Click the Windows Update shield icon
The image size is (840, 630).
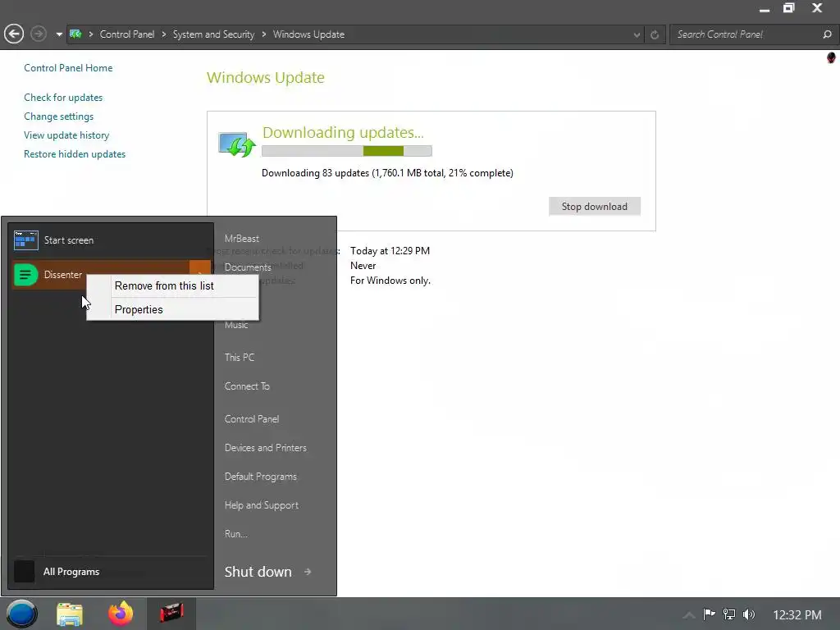[237, 144]
